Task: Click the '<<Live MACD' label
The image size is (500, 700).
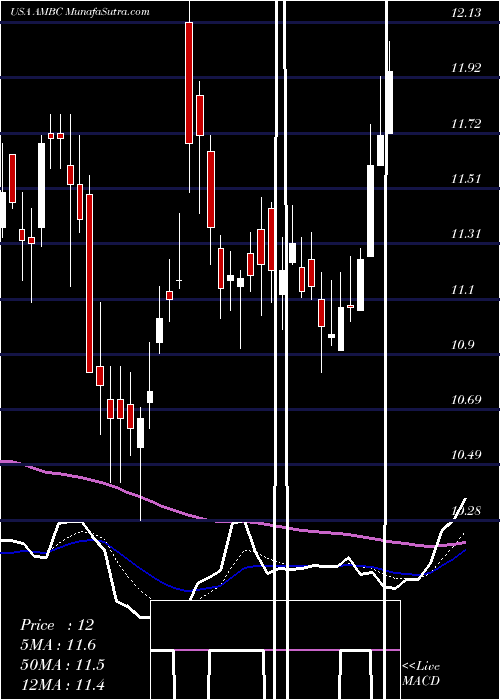Action: 421,673
